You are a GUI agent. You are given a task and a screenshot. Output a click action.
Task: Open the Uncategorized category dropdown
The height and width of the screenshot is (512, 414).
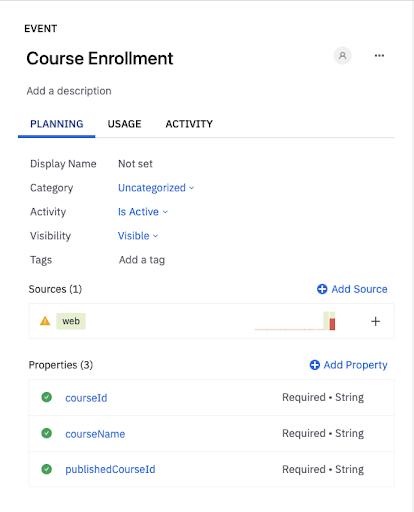[x=156, y=188]
